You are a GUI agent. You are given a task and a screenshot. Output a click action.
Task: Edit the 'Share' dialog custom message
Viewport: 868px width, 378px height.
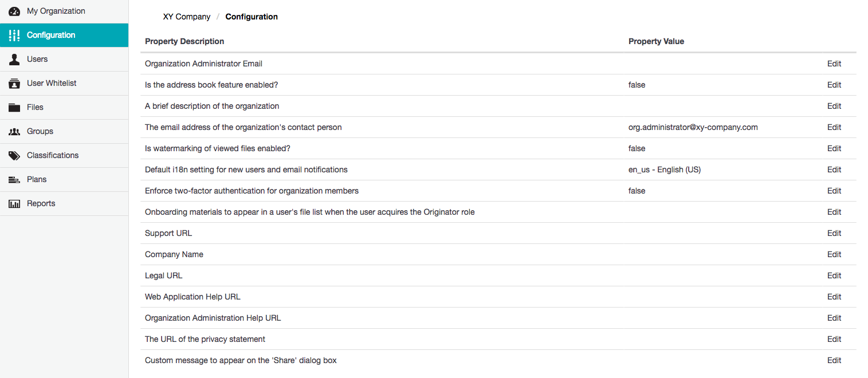click(x=834, y=360)
